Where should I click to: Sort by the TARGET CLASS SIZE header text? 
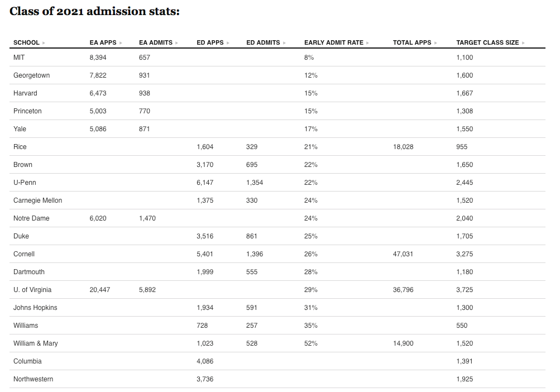click(487, 42)
